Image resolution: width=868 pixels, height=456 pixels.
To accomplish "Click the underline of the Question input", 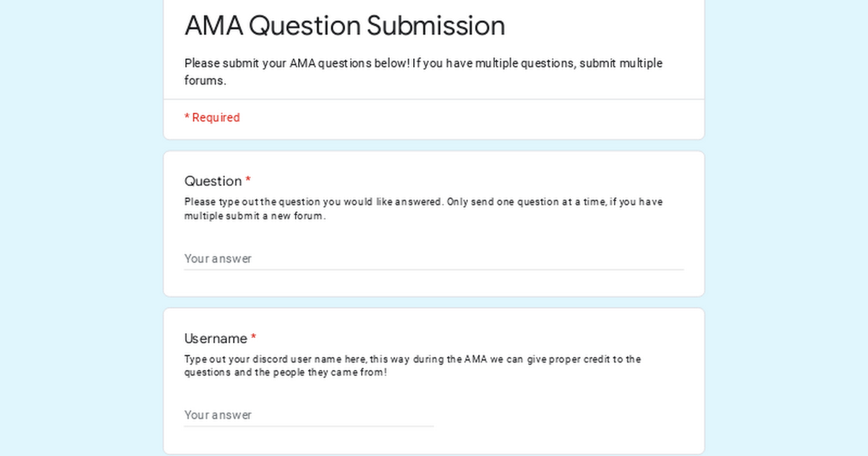I will (433, 270).
